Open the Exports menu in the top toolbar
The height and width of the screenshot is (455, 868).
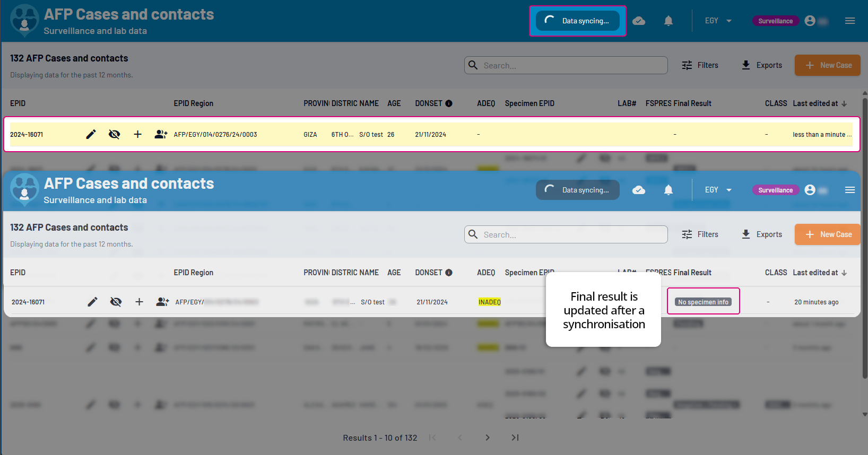pos(761,65)
